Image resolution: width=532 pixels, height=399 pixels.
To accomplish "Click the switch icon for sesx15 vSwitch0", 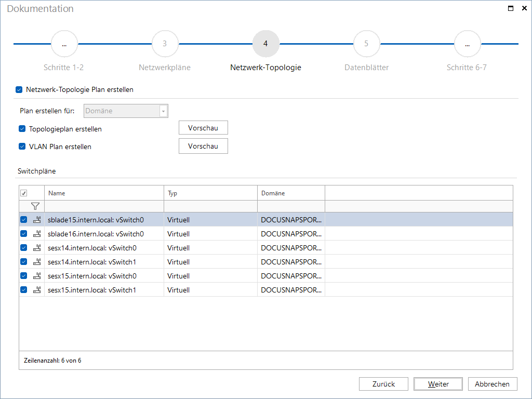I will point(37,276).
